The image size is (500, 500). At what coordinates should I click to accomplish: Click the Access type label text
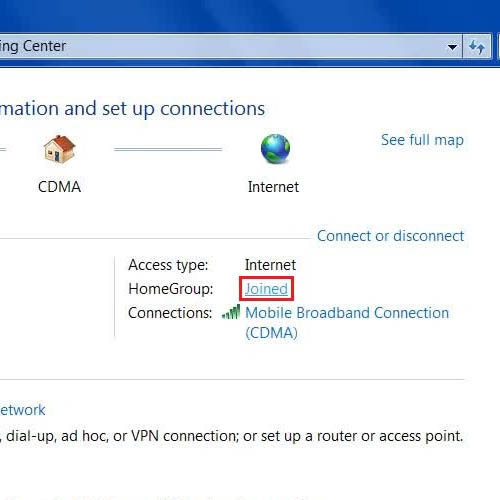point(168,265)
